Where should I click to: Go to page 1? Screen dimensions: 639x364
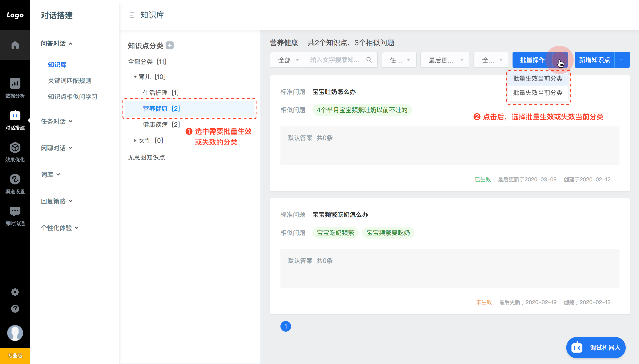click(286, 326)
